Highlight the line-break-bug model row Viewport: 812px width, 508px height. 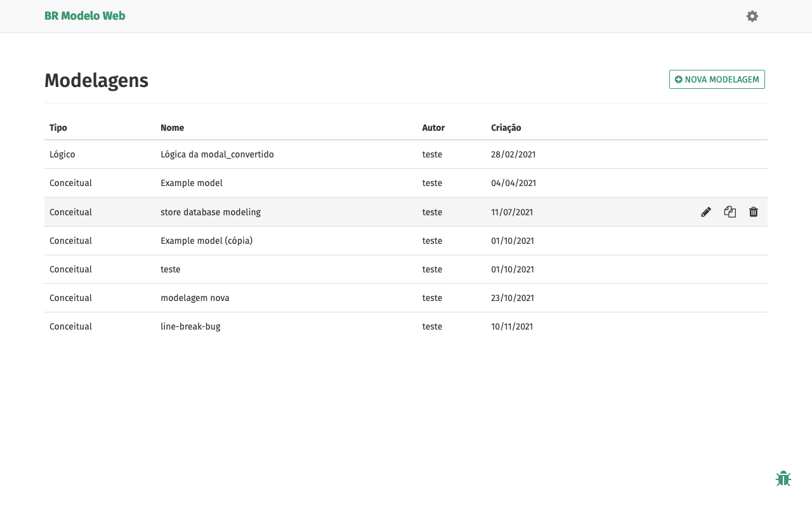pos(190,326)
